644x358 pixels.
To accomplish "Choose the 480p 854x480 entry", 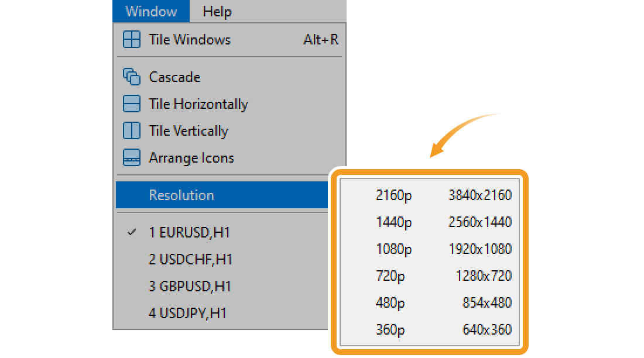I will (443, 303).
